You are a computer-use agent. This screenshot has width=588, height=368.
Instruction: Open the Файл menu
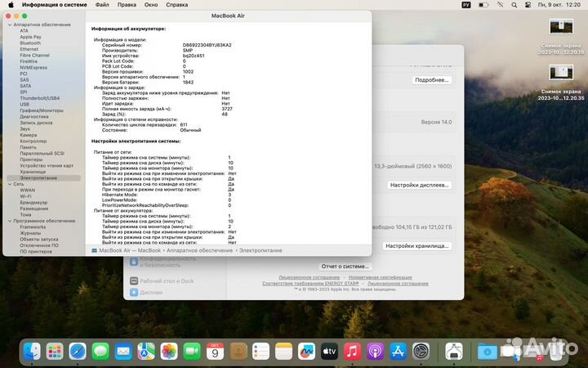click(102, 5)
